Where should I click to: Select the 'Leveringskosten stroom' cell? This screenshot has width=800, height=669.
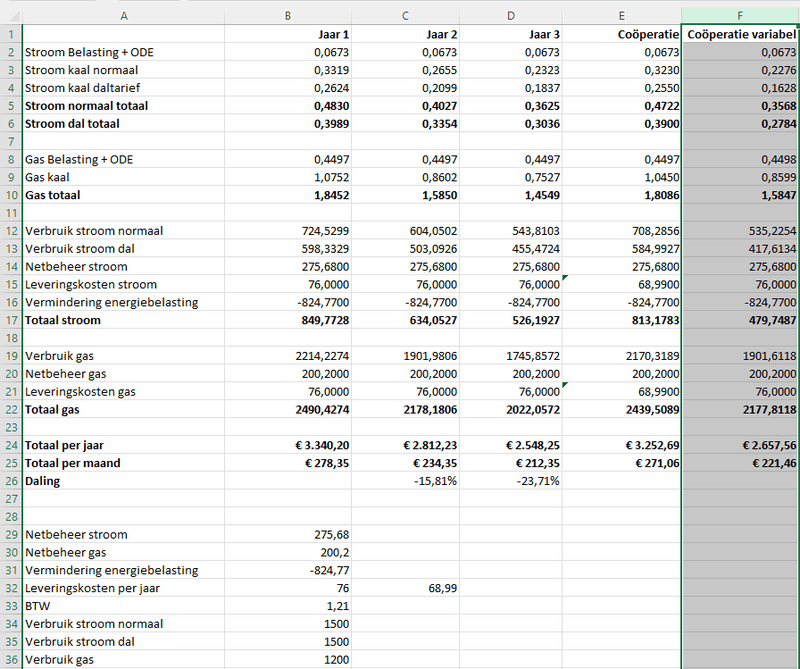123,284
